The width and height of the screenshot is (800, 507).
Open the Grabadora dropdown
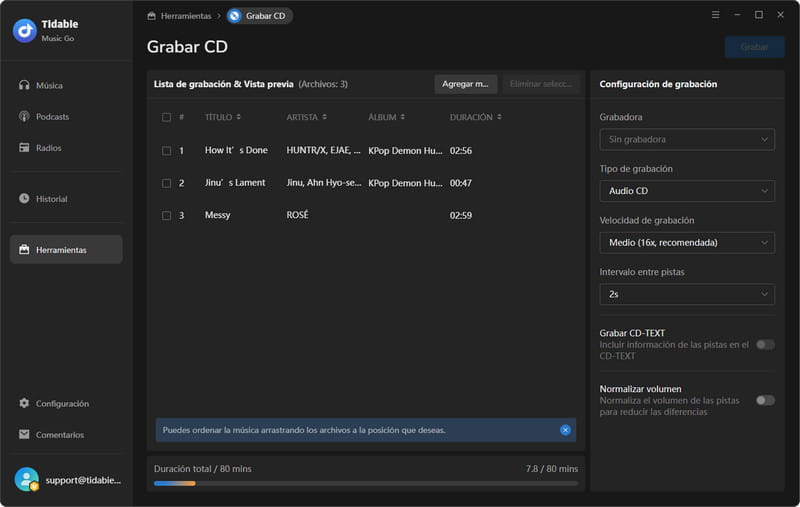(687, 139)
